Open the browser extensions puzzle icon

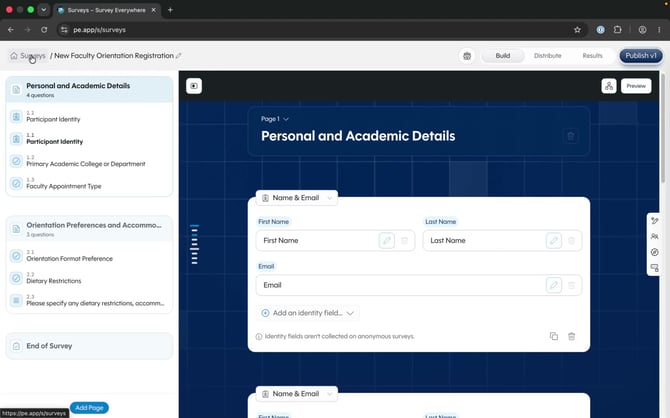(x=617, y=30)
